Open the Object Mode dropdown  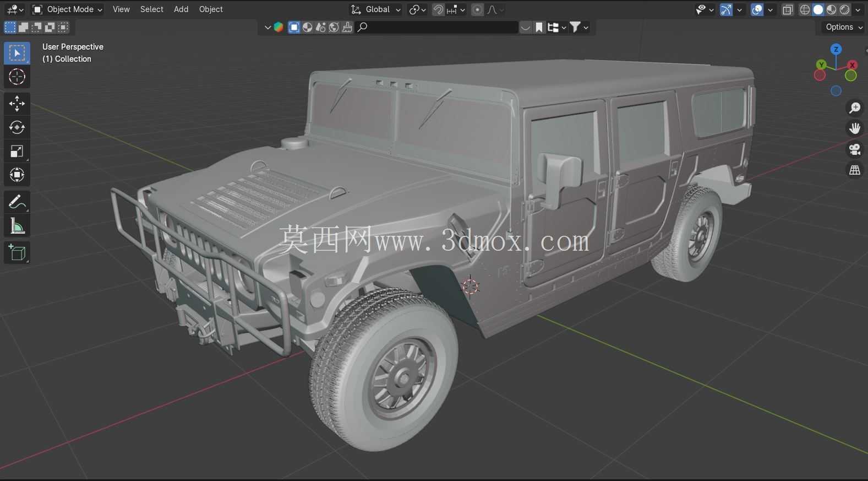point(67,9)
